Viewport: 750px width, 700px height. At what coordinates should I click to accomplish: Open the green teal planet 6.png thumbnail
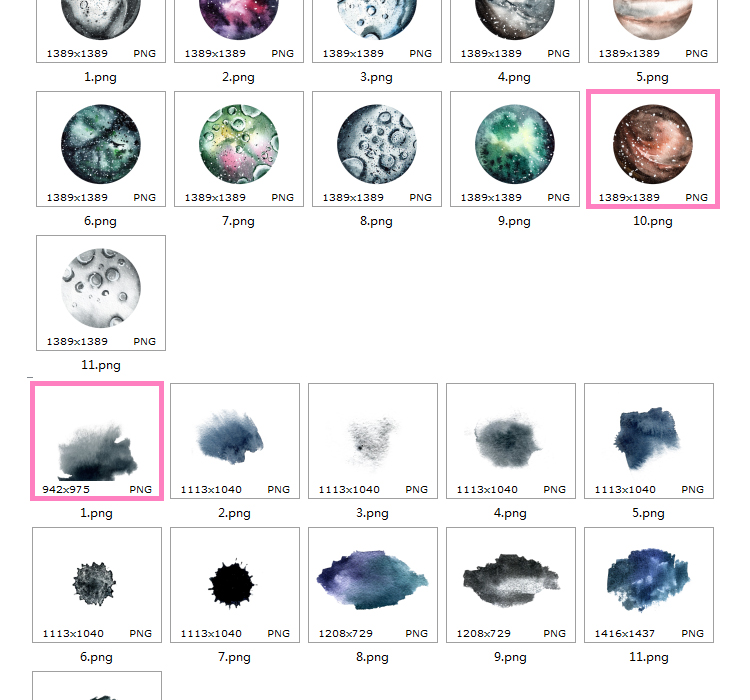point(101,149)
